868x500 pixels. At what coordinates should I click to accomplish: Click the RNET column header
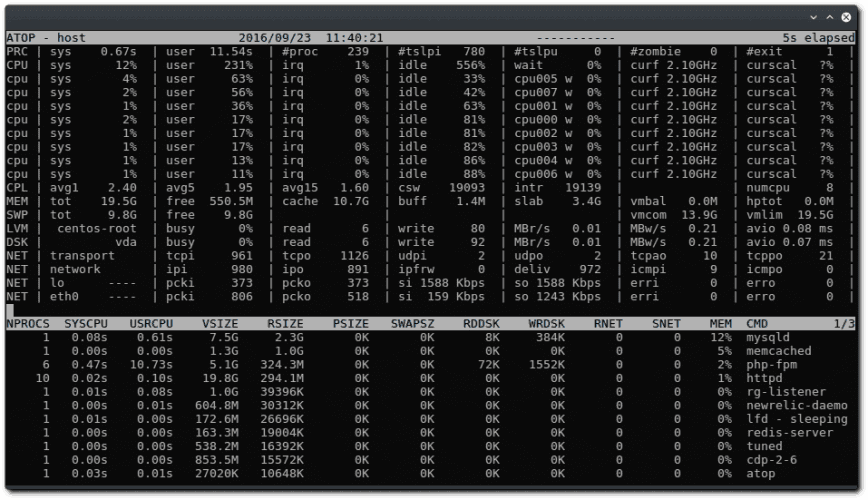tap(608, 323)
